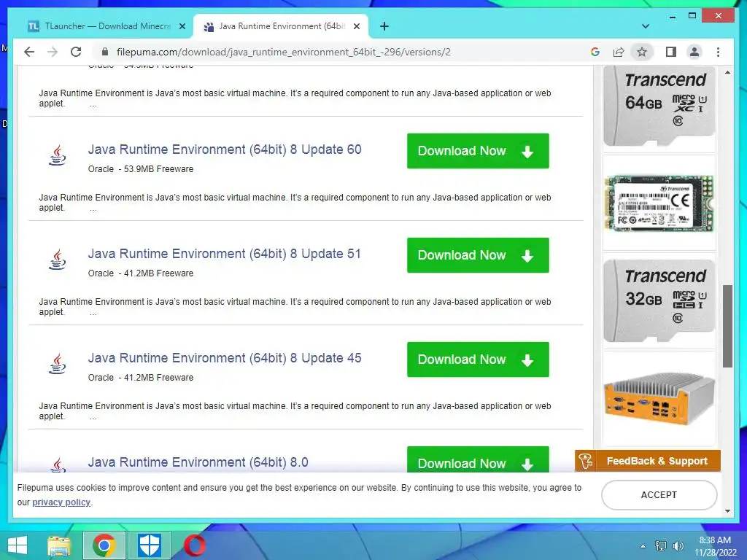Screen dimensions: 747x560
Task: Download Java 8 Update 51 with Download Now
Action: pyautogui.click(x=478, y=255)
